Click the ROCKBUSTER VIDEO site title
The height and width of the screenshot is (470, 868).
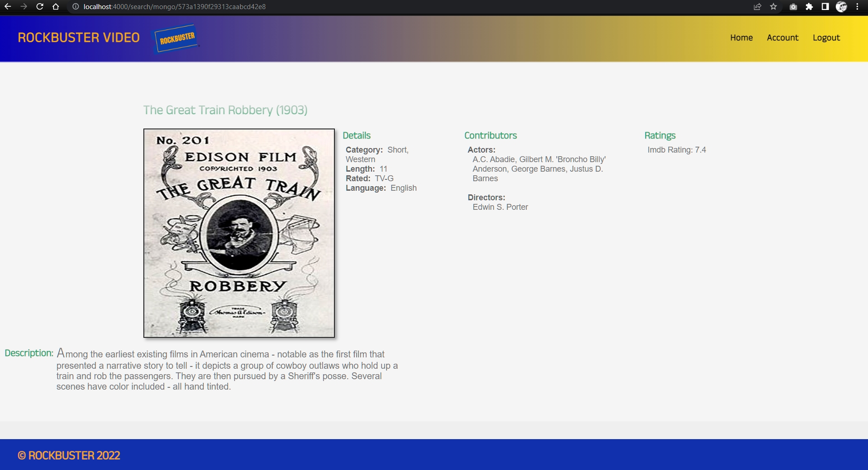78,38
